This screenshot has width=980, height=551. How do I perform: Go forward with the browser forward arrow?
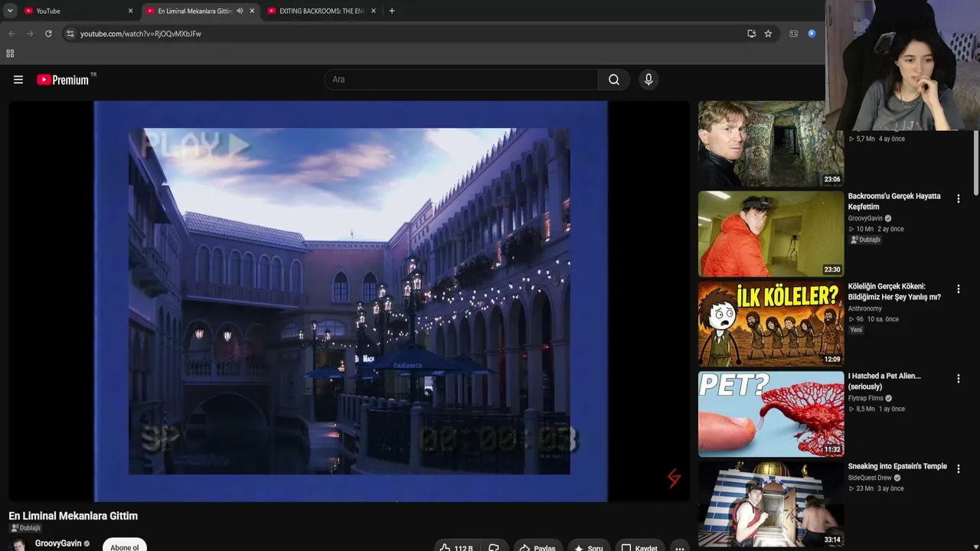coord(30,34)
